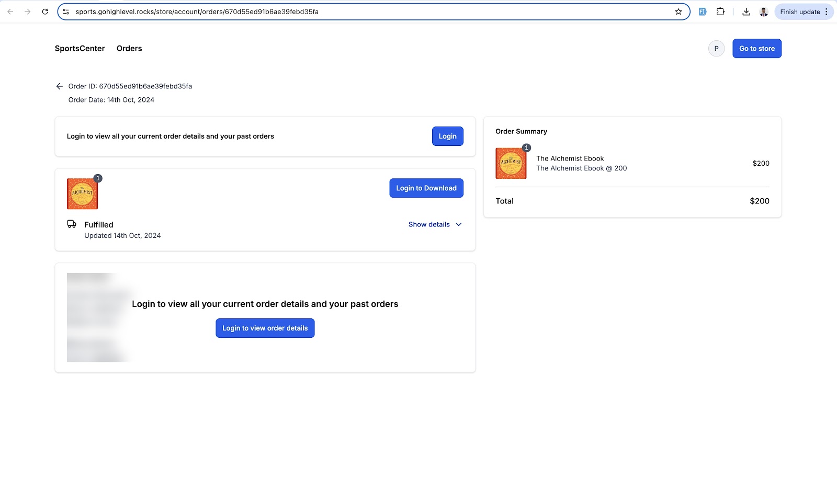837x504 pixels.
Task: Open the SportsCenter store home link
Action: coord(80,49)
